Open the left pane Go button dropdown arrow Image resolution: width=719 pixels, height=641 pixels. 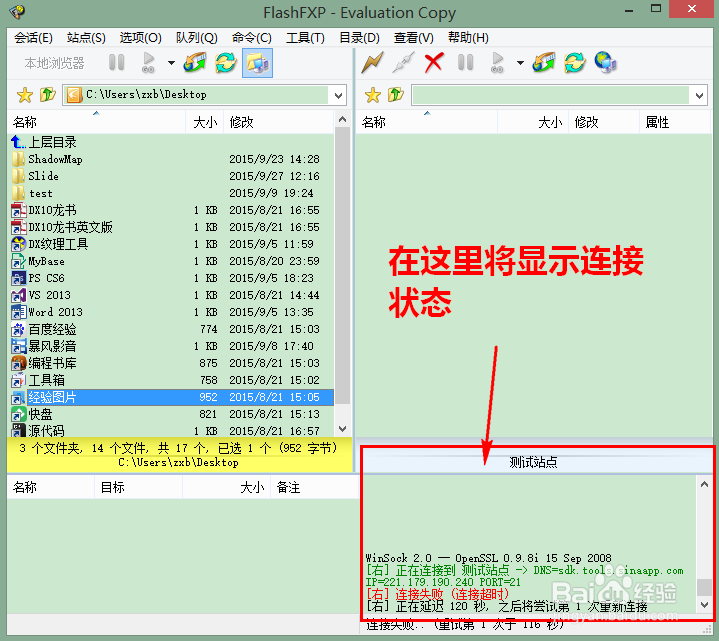(171, 63)
